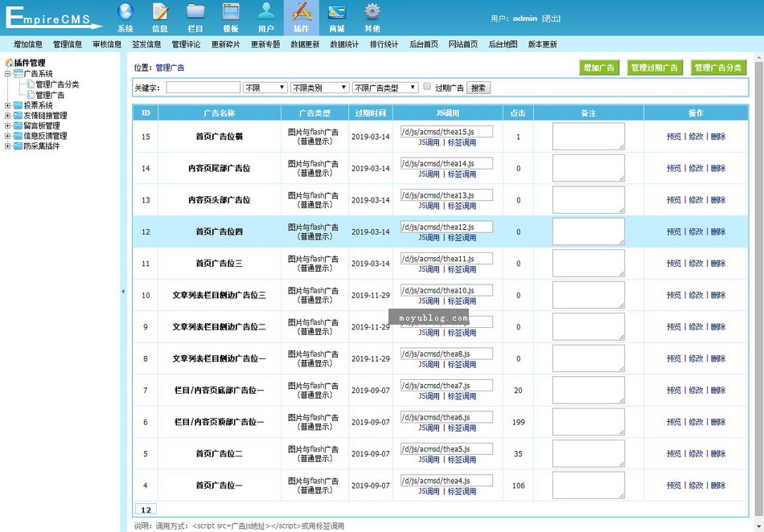Focus the 关键字 keyword input field

click(203, 88)
